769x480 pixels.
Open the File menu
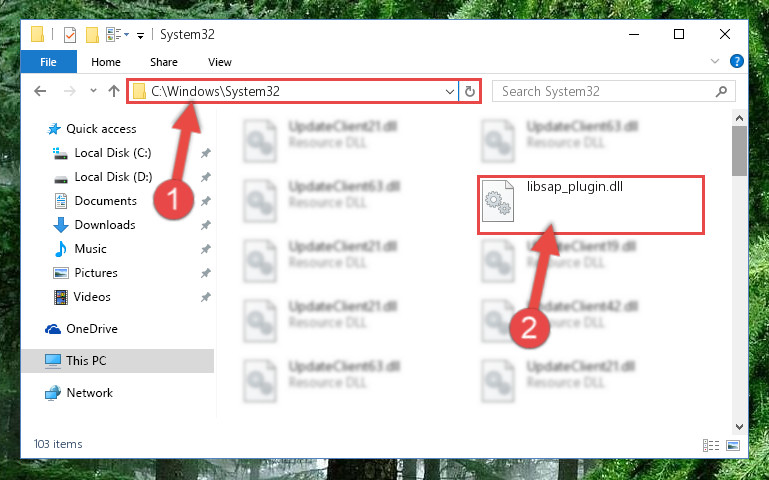pyautogui.click(x=49, y=62)
